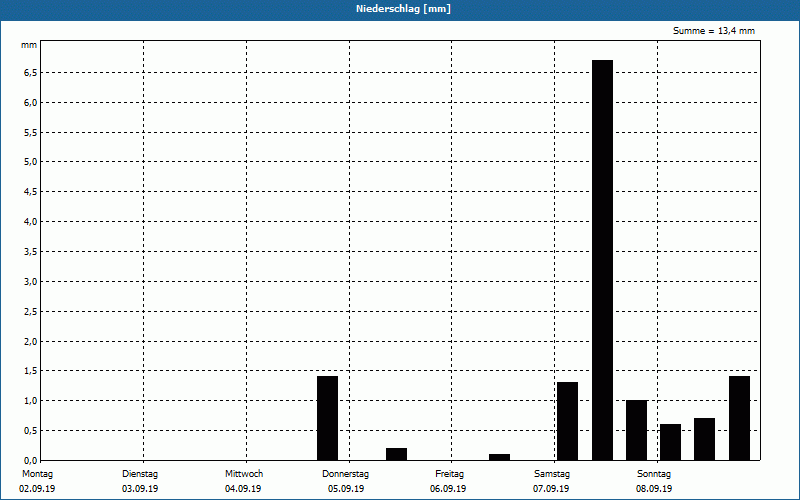Viewport: 800px width, 500px height.
Task: Select the "Montag" day label
Action: [37, 474]
